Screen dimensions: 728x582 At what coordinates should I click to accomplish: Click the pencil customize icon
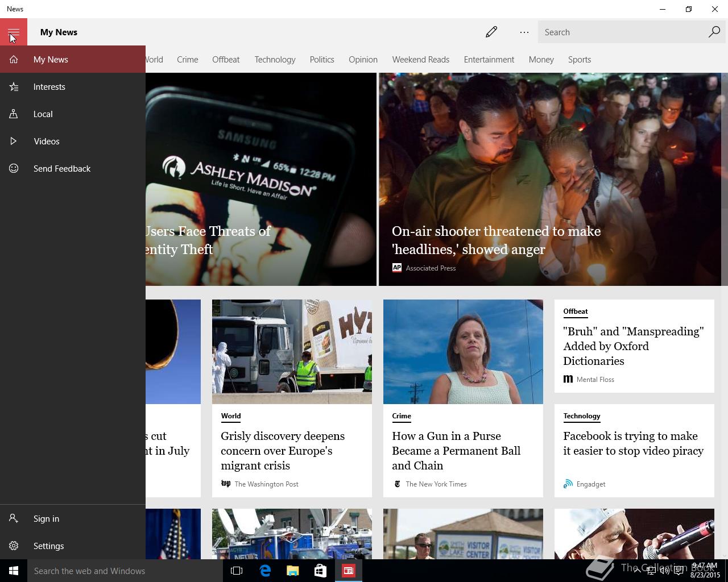pyautogui.click(x=491, y=32)
